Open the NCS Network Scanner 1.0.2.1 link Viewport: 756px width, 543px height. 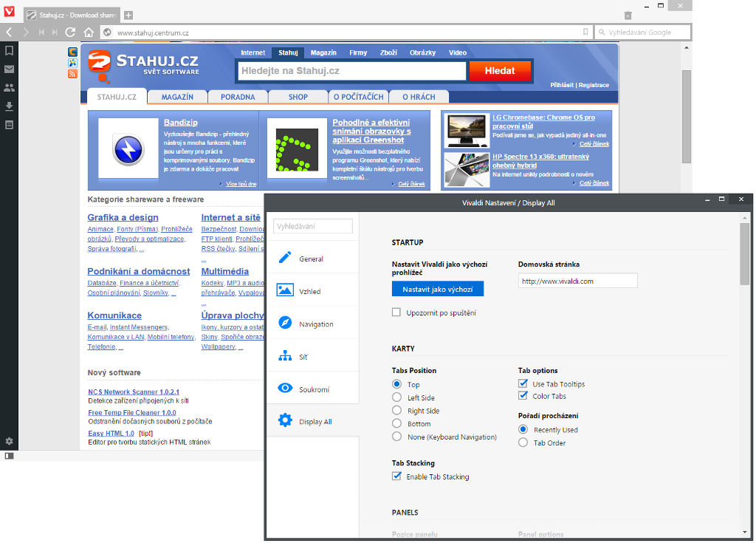click(x=134, y=392)
